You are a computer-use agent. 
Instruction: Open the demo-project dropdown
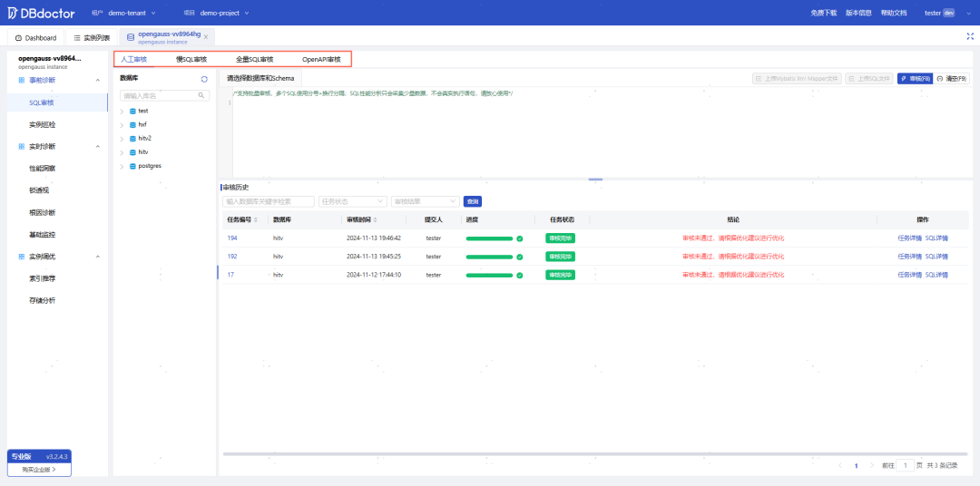coord(224,13)
